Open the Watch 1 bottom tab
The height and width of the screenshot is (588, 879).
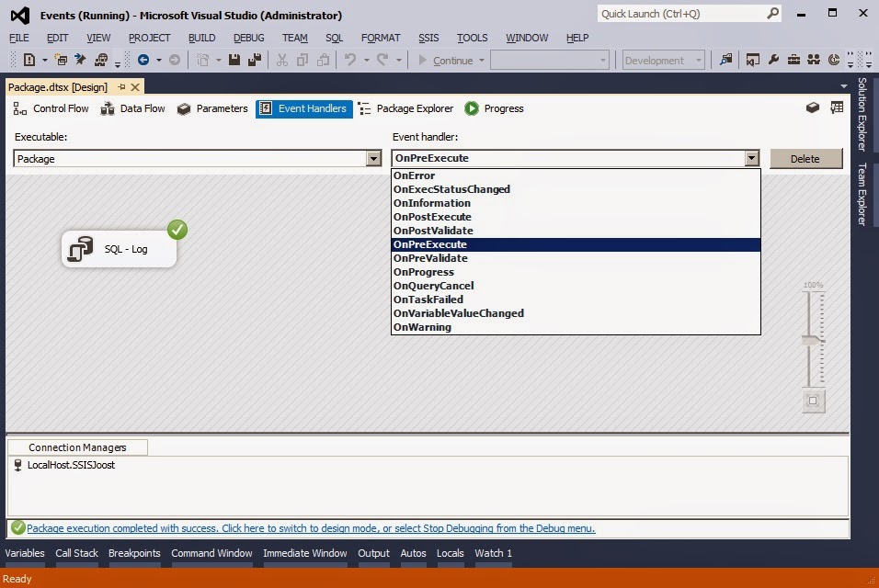pyautogui.click(x=494, y=553)
